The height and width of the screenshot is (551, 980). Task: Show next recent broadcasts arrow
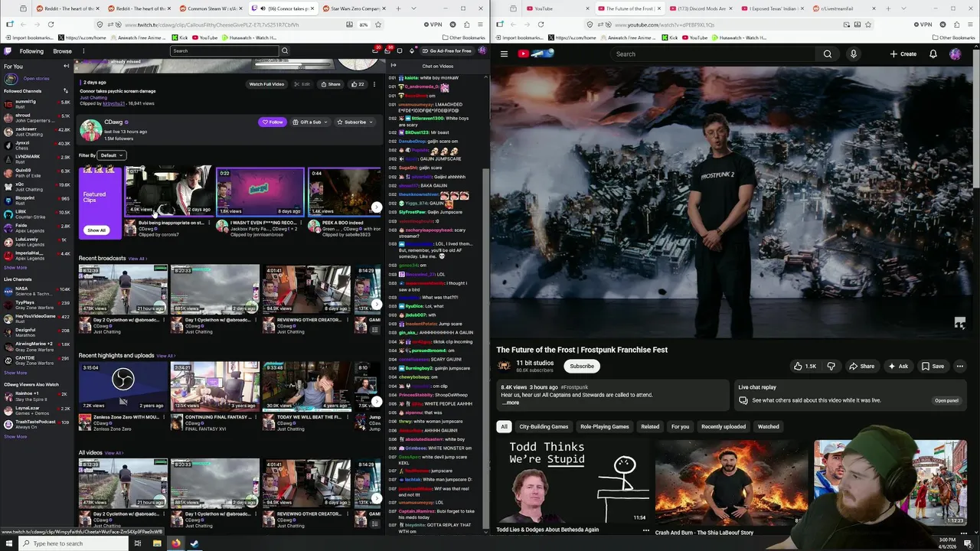[377, 305]
